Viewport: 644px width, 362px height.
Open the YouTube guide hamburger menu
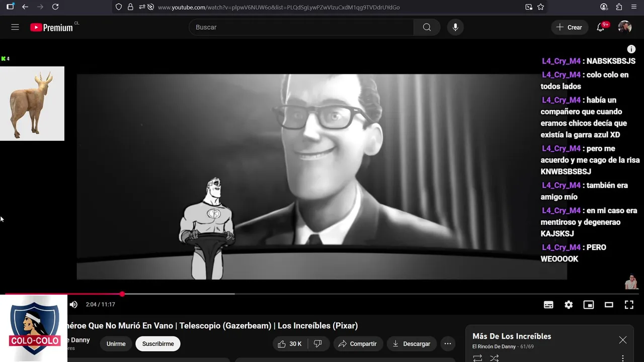15,27
